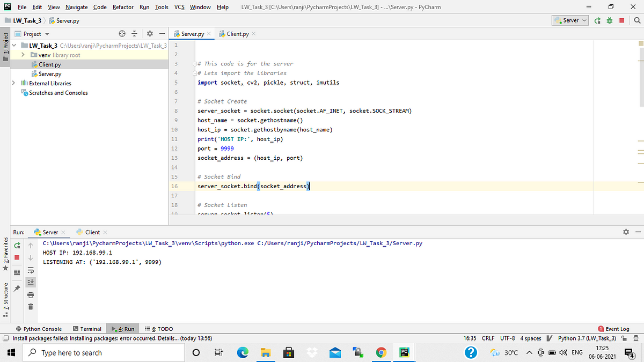Toggle the 2: Favorites side tool button

pyautogui.click(x=5, y=253)
